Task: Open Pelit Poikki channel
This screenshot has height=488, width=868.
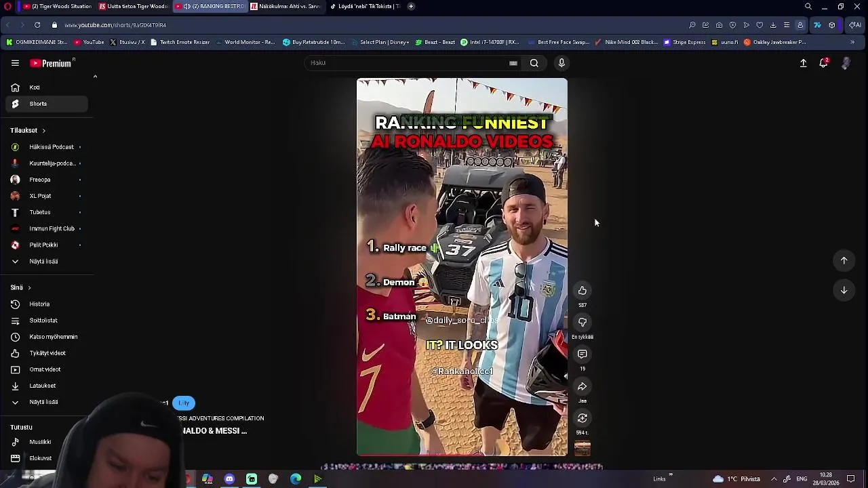Action: tap(47, 245)
